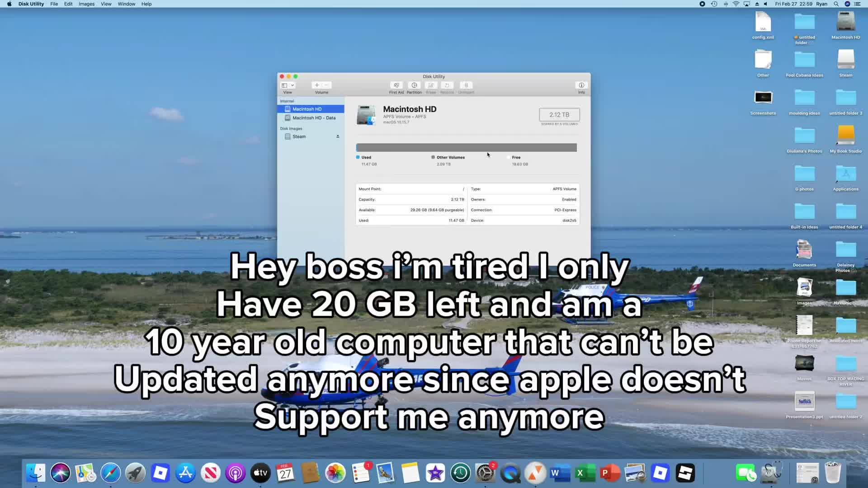
Task: Select the Pool Cabana Ideas folder
Action: (x=804, y=60)
